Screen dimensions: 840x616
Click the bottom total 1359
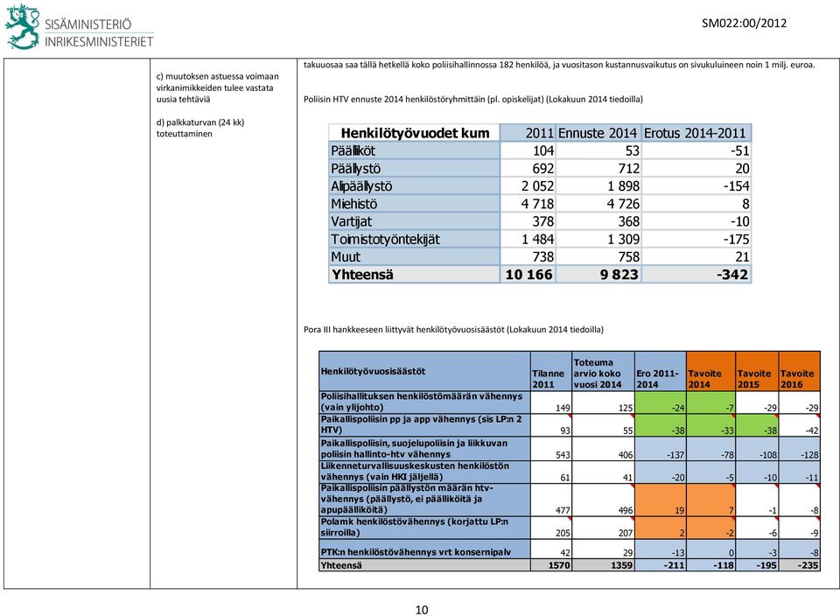point(622,565)
